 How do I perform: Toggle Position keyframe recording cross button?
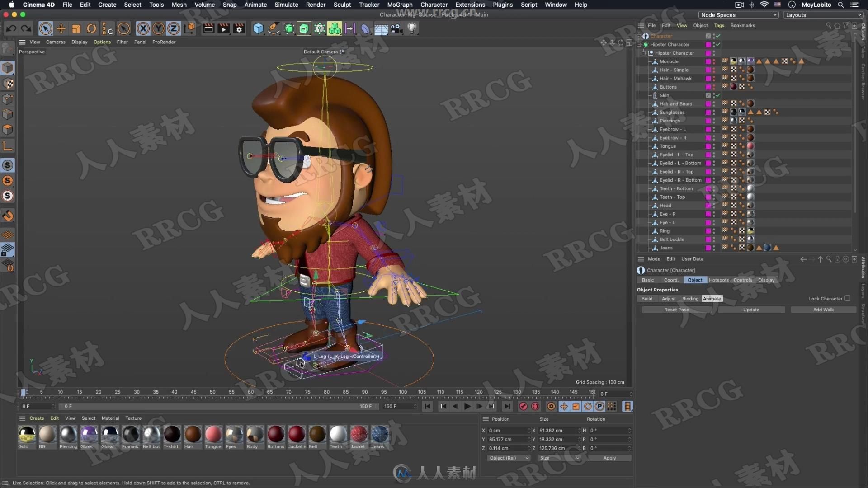564,406
